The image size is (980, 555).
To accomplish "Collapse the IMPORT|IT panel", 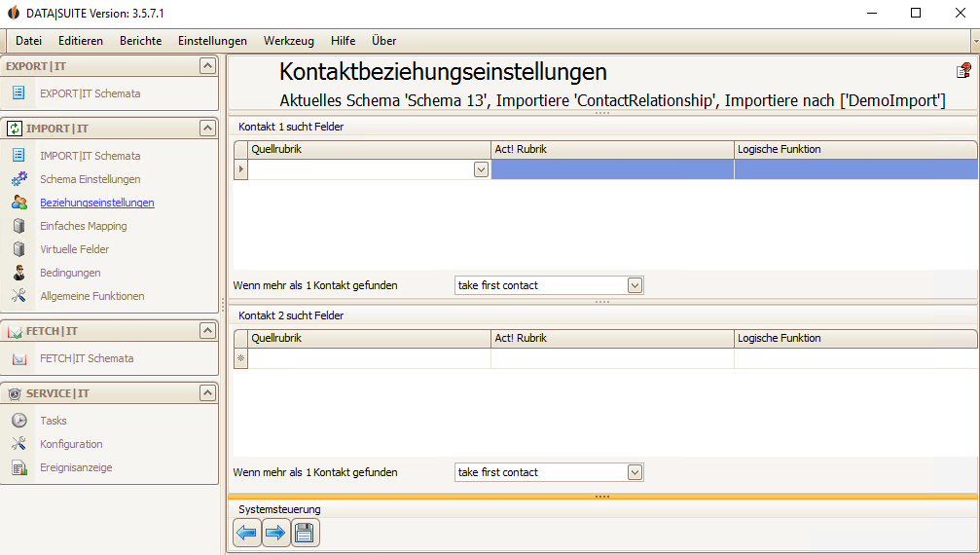I will click(x=207, y=129).
